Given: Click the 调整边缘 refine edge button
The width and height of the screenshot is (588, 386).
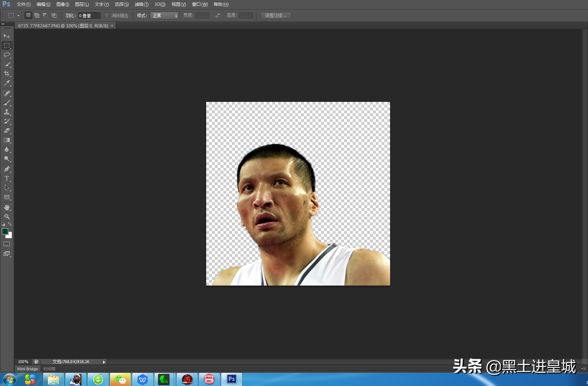Looking at the screenshot, I should click(x=276, y=15).
